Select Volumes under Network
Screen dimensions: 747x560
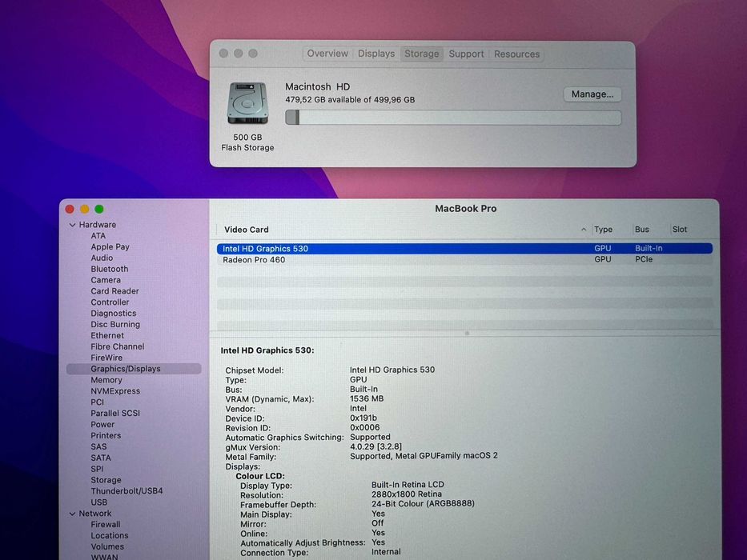(107, 546)
